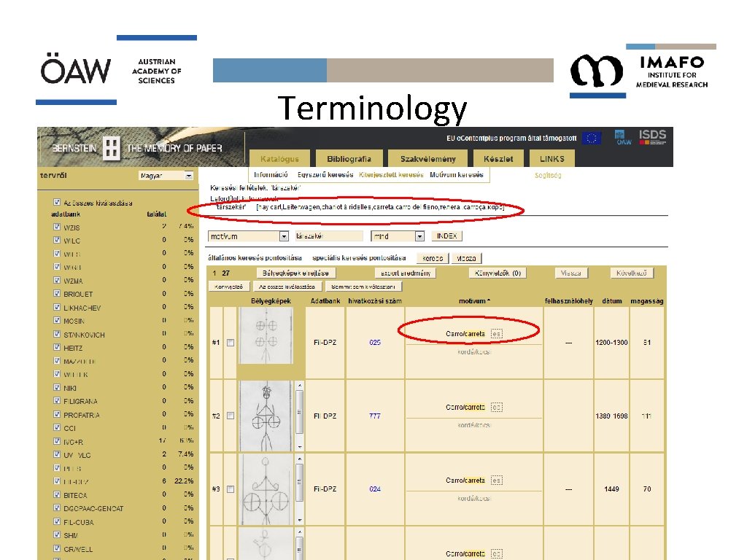Click the scrollbar beside thumbnail #2
The width and height of the screenshot is (747, 560).
(300, 416)
